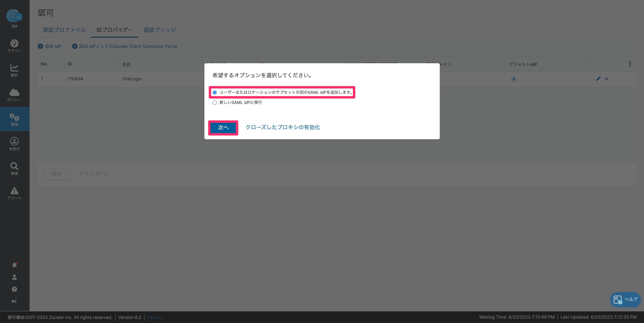Click the Last Updated status text
The height and width of the screenshot is (323, 644).
598,317
